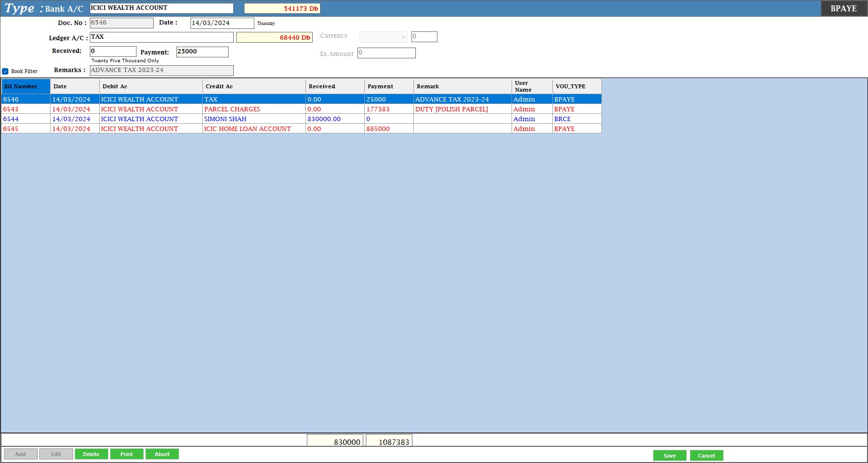Select the ICIC HOME LOAN ACCOUNT row
The height and width of the screenshot is (463, 868).
(x=247, y=129)
